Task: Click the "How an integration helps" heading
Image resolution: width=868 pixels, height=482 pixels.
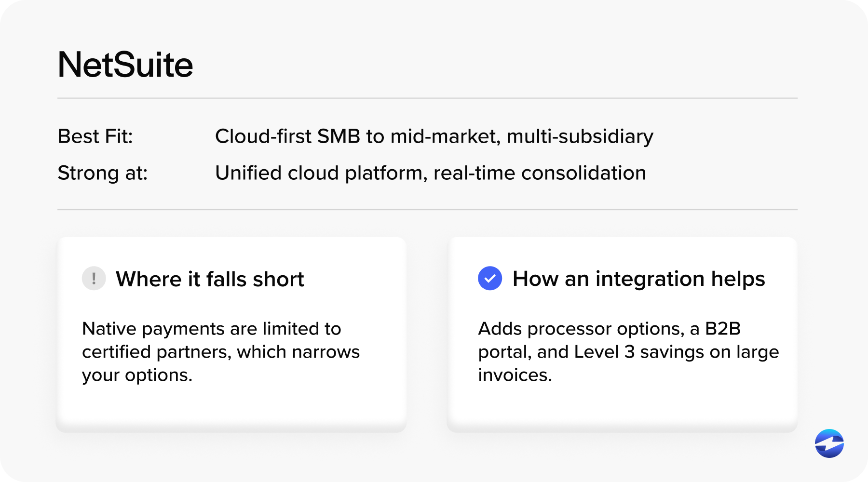Action: coord(638,279)
